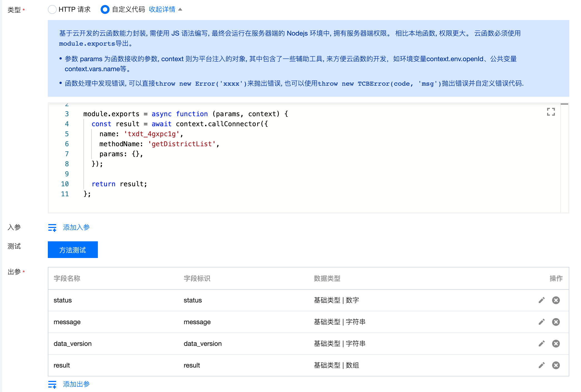Collapse details via 收起详情 link
Viewport: 581px width, 392px height.
point(165,9)
